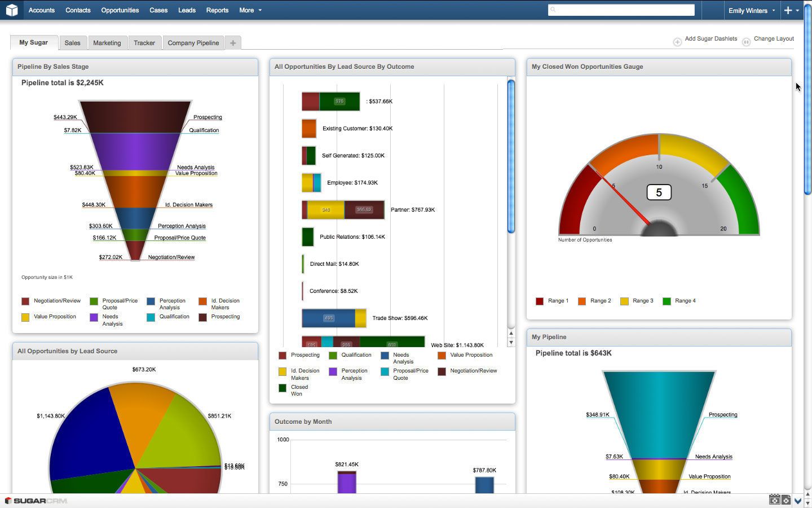Screen dimensions: 812x508
Task: Click Negotiation/Review legend swatch in funnel
Action: click(25, 301)
